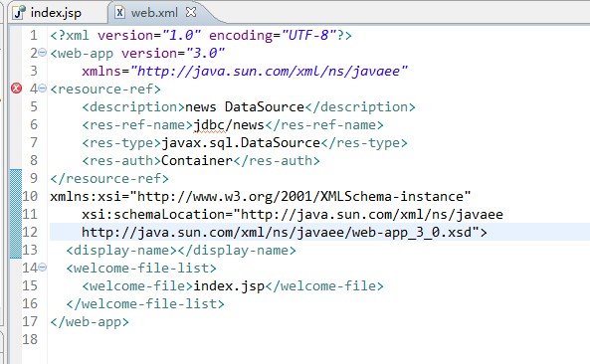Screen dimensions: 590x364
Task: Click the blue change marker beside line 11
Action: (16, 214)
